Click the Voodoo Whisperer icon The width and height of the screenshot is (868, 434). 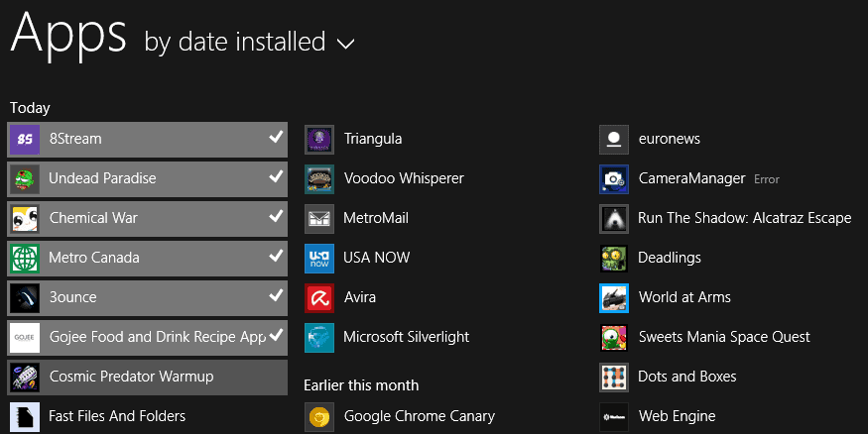point(319,179)
